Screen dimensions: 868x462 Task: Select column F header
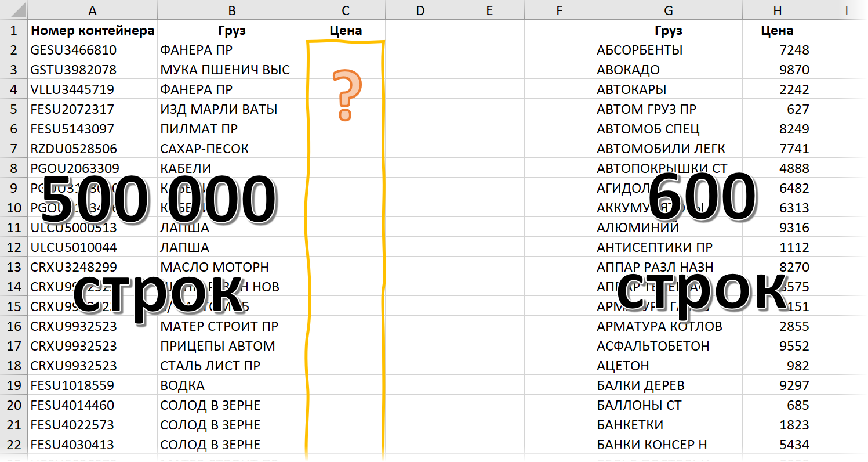coord(559,10)
